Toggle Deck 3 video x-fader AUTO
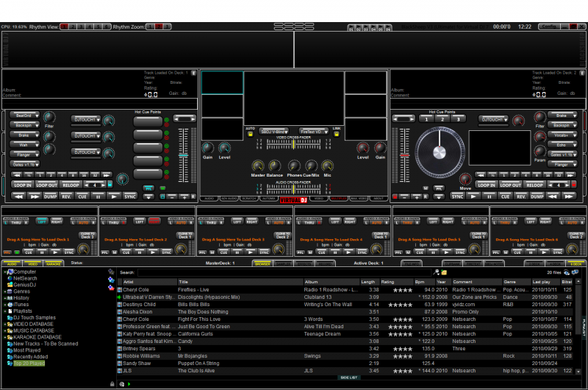 [x=279, y=222]
